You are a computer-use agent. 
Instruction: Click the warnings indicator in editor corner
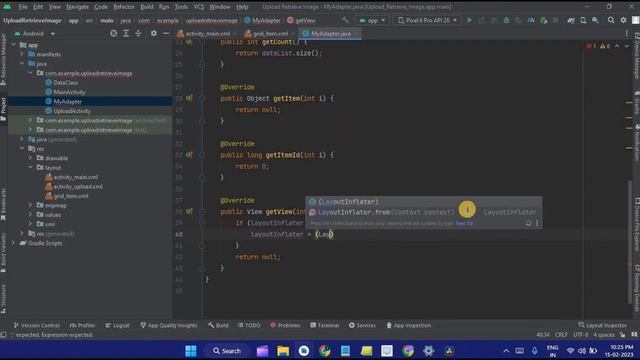[x=604, y=46]
